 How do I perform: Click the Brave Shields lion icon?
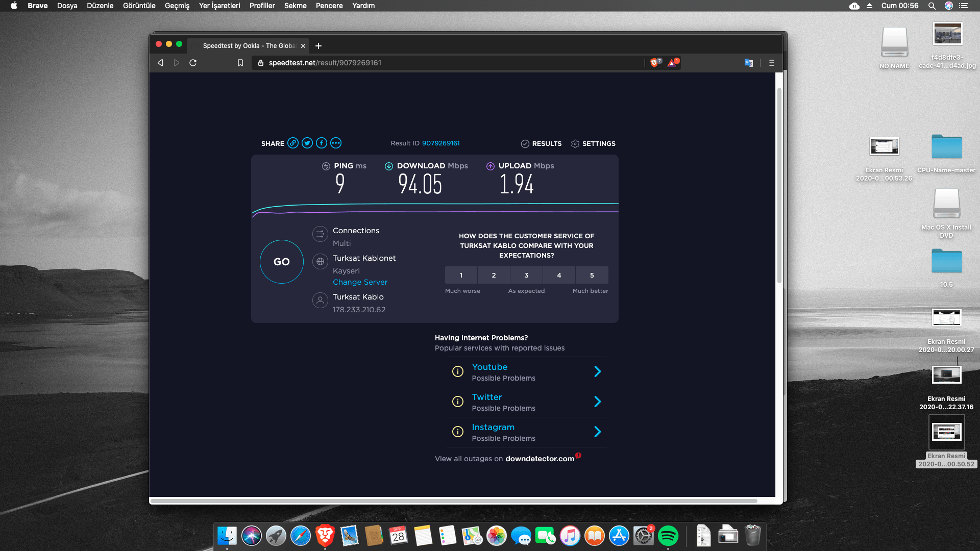tap(655, 63)
